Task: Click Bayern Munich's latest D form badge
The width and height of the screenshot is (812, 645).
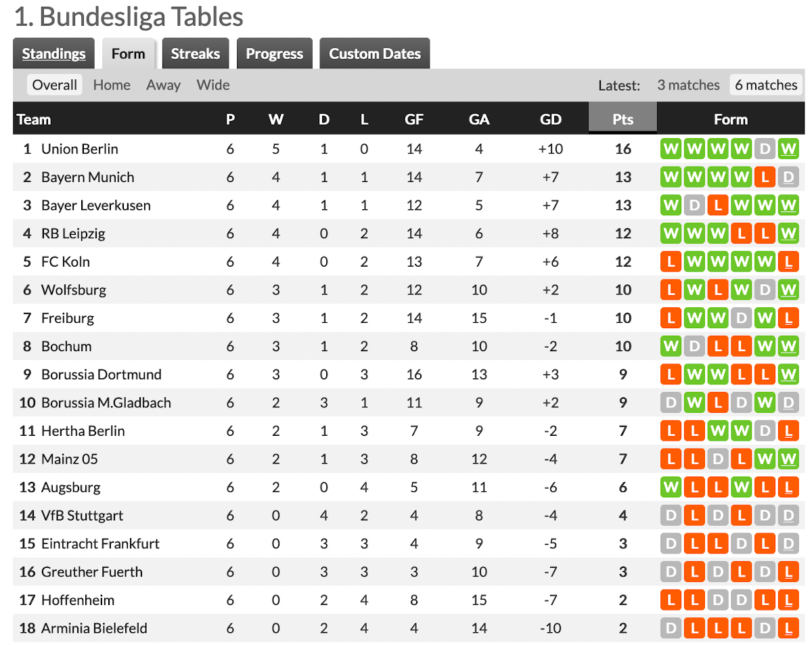Action: point(788,177)
